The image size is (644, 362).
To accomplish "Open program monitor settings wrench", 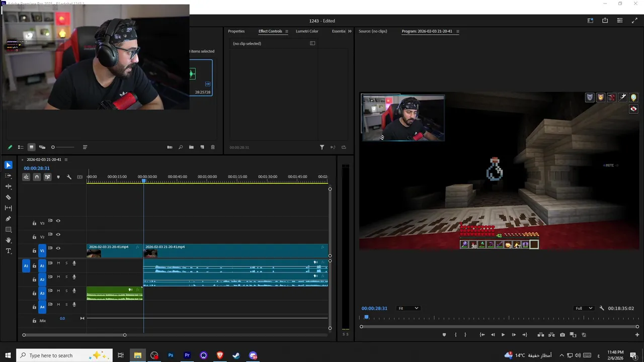I will [x=602, y=308].
